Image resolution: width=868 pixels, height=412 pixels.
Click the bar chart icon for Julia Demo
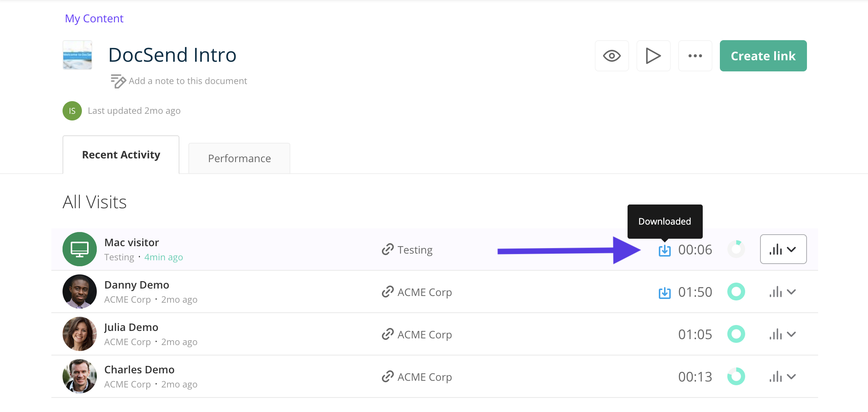click(776, 334)
